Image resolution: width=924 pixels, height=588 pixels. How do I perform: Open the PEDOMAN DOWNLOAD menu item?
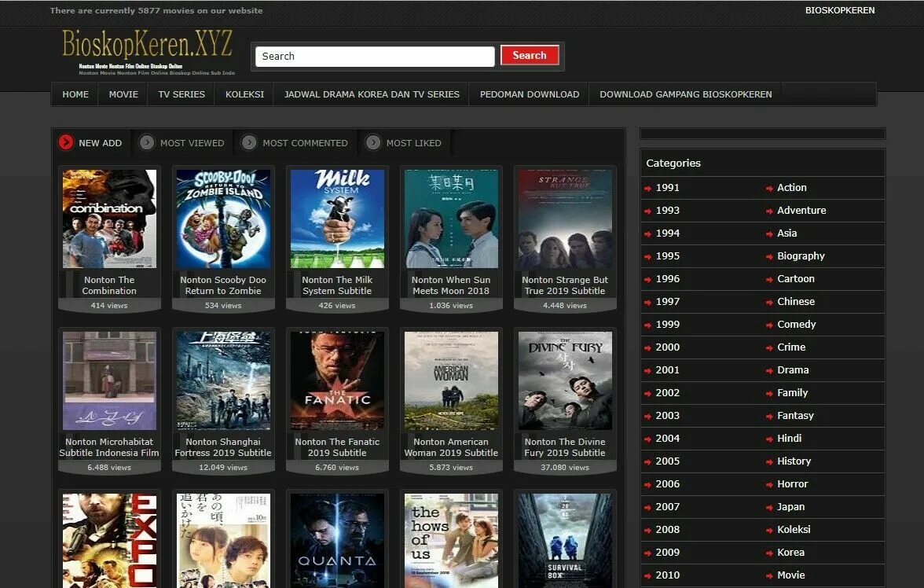[530, 94]
